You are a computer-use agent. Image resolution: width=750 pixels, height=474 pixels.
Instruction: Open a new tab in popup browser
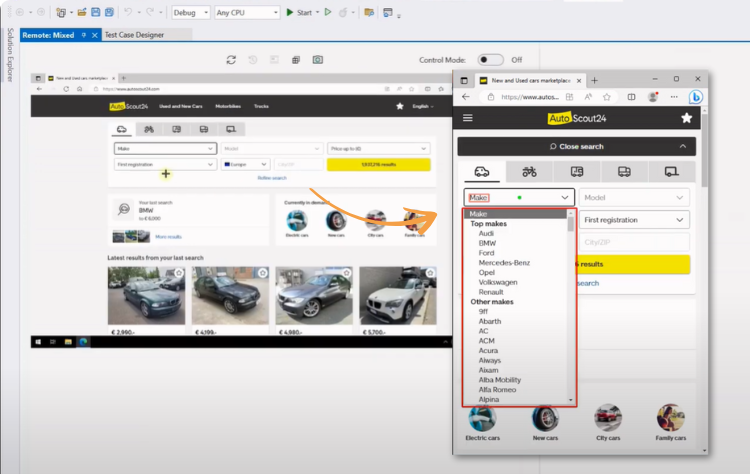(x=594, y=80)
